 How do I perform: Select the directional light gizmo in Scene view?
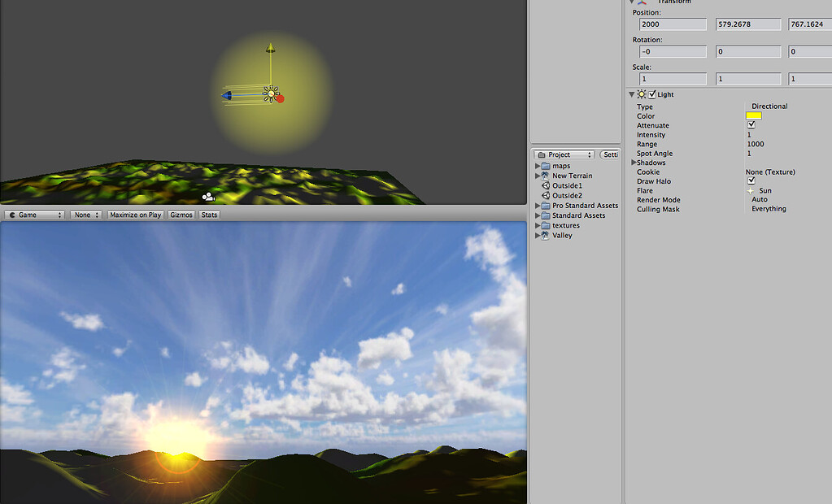click(x=271, y=93)
